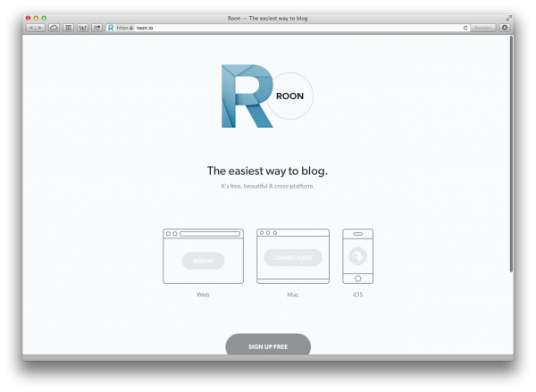This screenshot has width=536, height=392.
Task: Click the roon.io address field
Action: (x=289, y=28)
